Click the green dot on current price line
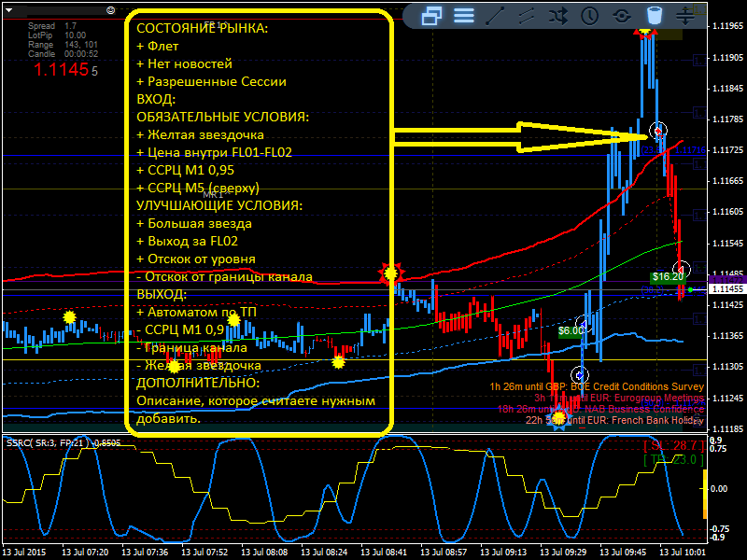747x560 pixels. (691, 289)
